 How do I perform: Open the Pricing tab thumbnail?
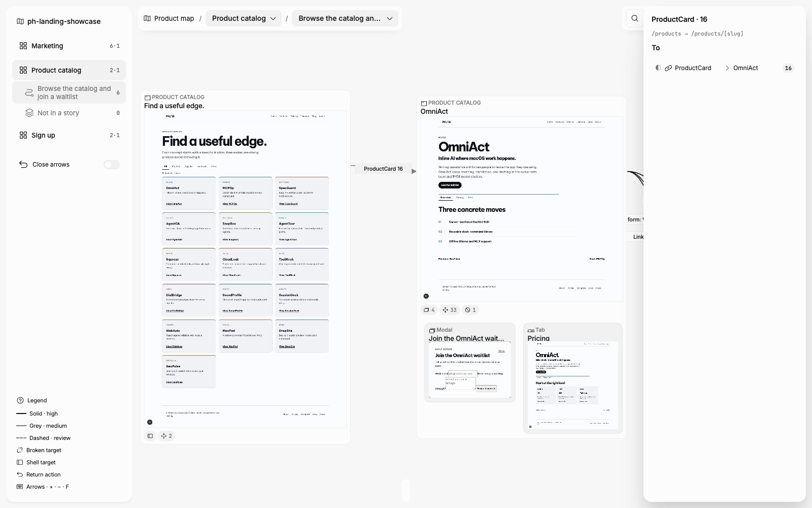[x=572, y=386]
